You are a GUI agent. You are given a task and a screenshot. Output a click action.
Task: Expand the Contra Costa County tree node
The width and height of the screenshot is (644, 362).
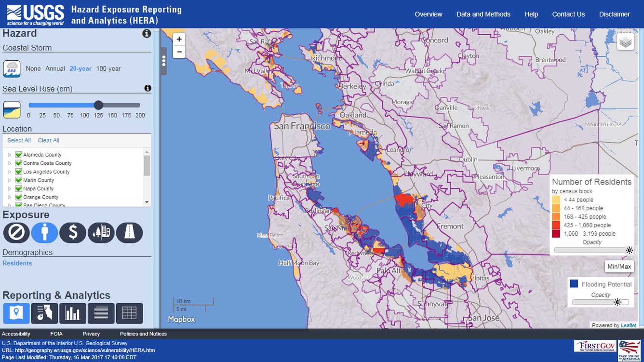click(9, 163)
